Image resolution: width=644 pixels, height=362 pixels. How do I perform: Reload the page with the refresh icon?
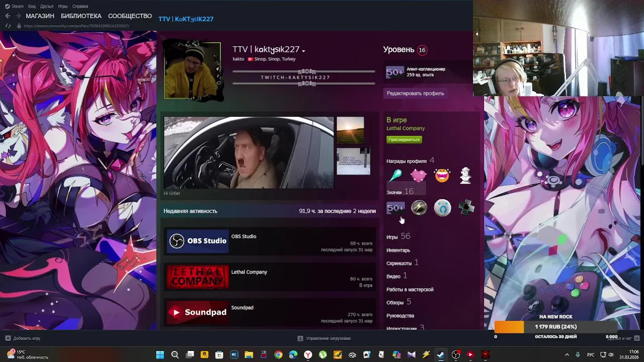(x=8, y=26)
